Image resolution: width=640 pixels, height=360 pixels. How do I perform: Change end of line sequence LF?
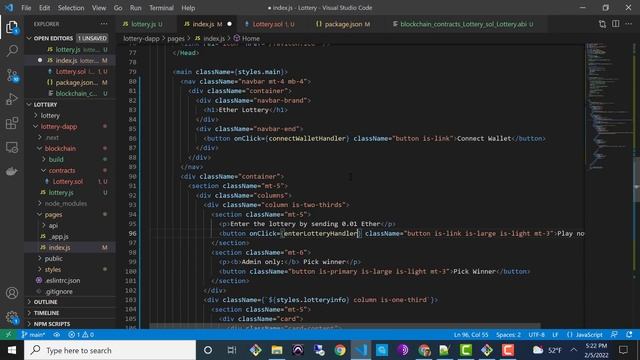pos(555,335)
